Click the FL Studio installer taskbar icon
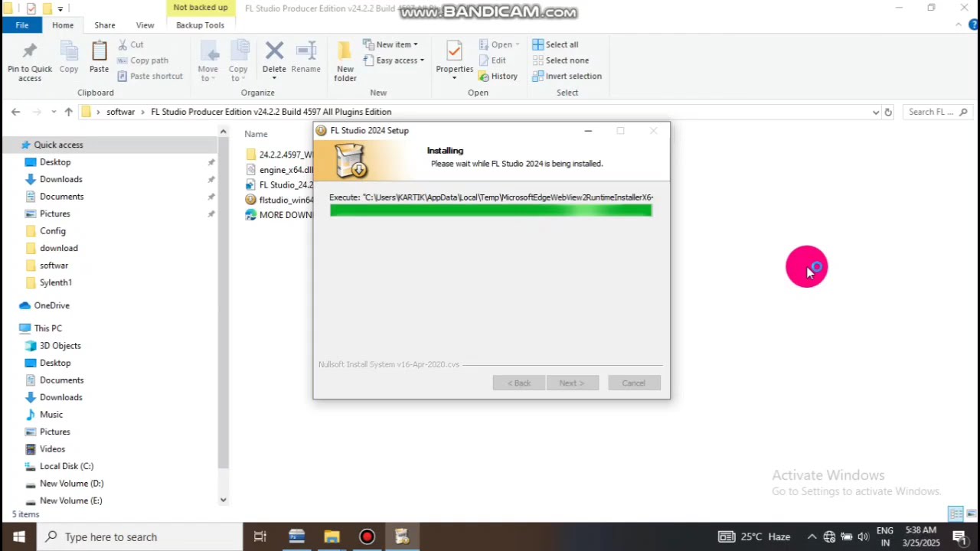This screenshot has width=980, height=551. (x=402, y=536)
